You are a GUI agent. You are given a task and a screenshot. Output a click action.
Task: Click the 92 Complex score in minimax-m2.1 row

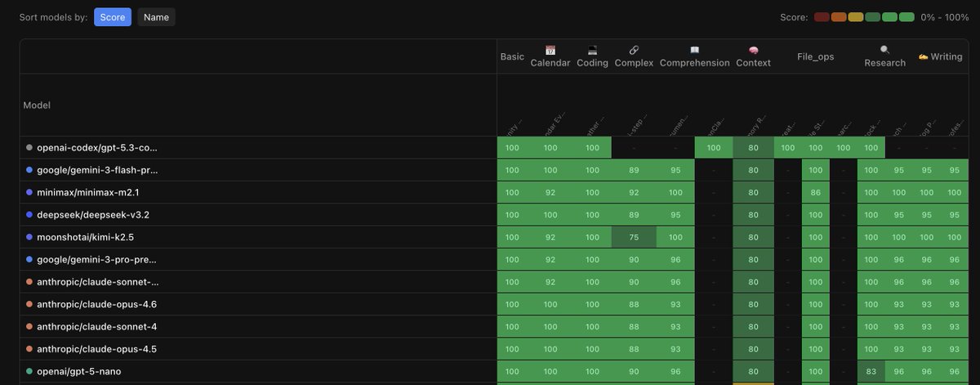(x=634, y=192)
